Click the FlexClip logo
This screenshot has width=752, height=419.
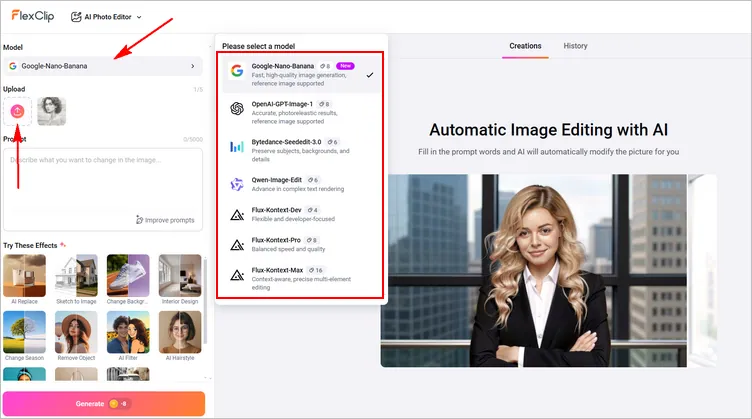pyautogui.click(x=33, y=16)
